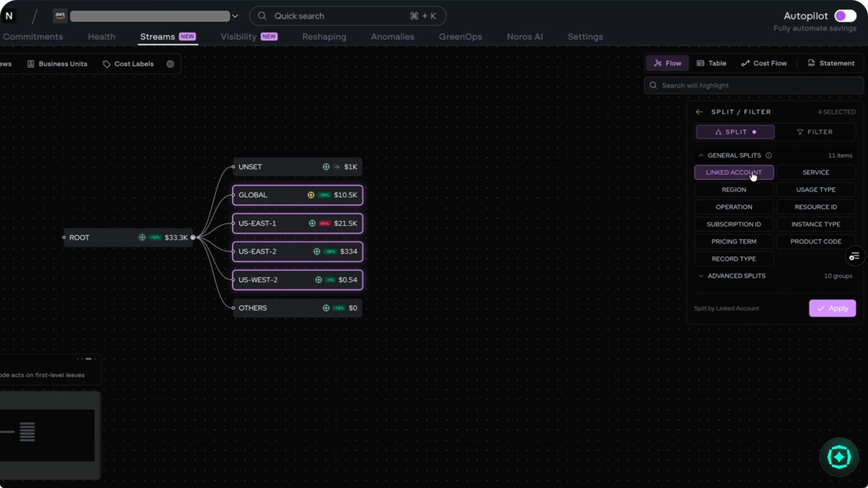Open the Streams tab

[168, 36]
